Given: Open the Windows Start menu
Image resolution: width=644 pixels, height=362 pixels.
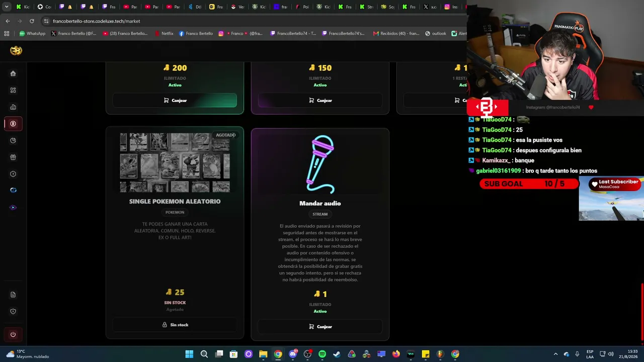Looking at the screenshot, I should tap(189, 354).
